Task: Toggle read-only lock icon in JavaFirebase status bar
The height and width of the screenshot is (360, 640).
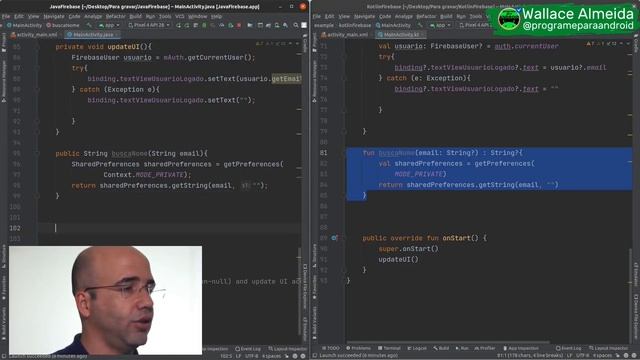Action: click(286, 356)
